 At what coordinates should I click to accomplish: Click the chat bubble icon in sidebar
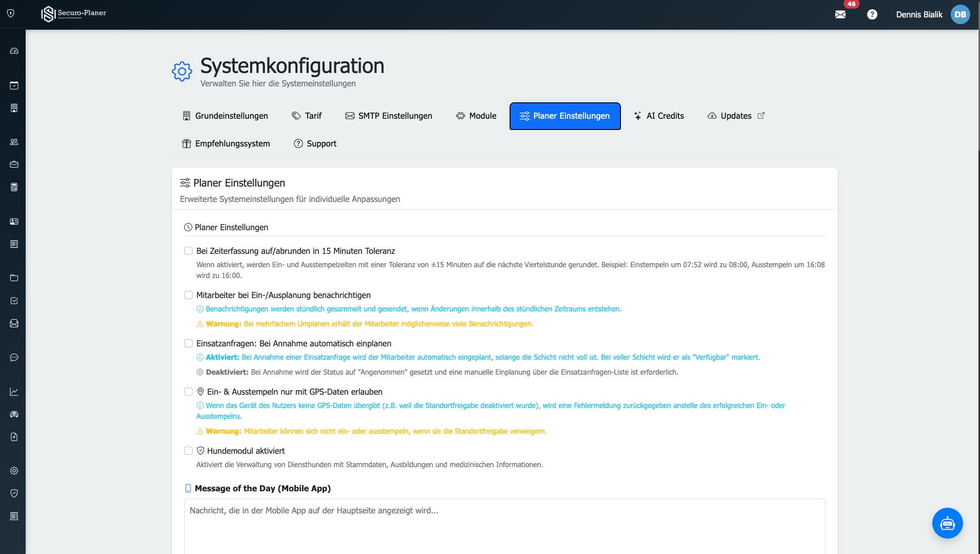click(14, 357)
